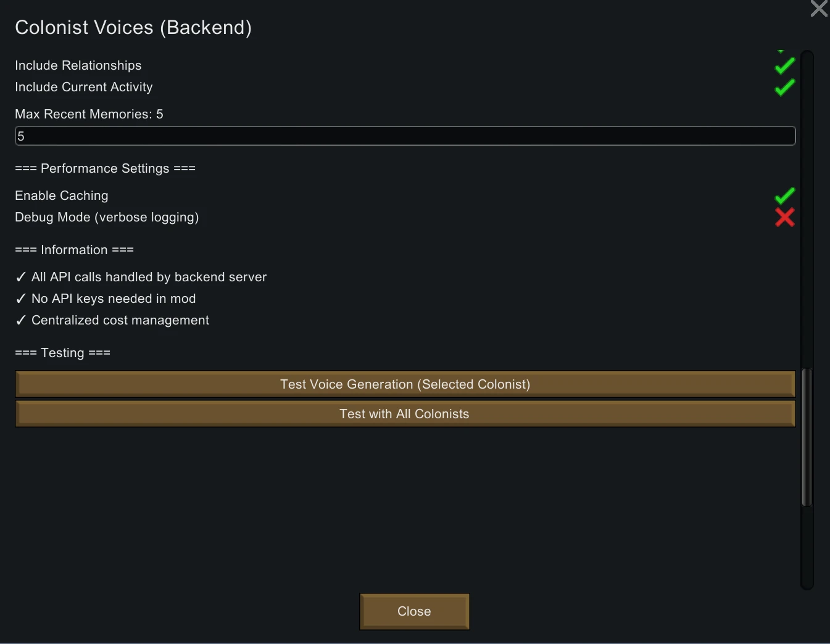Enable Debug Mode via red X
The height and width of the screenshot is (644, 830).
point(784,217)
